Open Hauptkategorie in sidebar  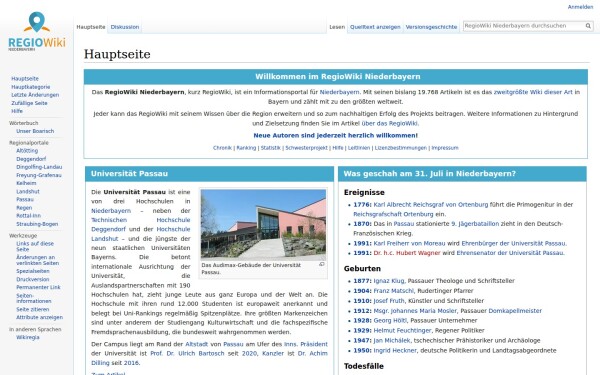coord(31,87)
